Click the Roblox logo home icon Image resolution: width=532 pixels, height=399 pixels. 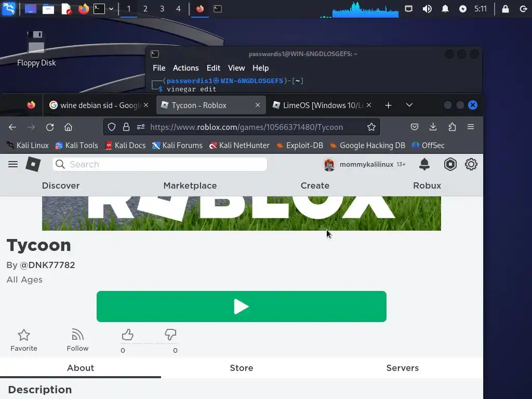click(x=33, y=164)
